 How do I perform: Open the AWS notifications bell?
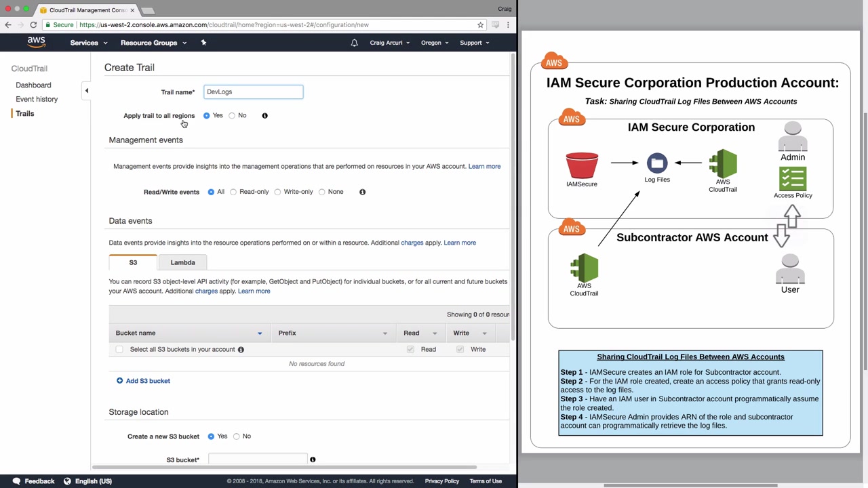[x=354, y=43]
